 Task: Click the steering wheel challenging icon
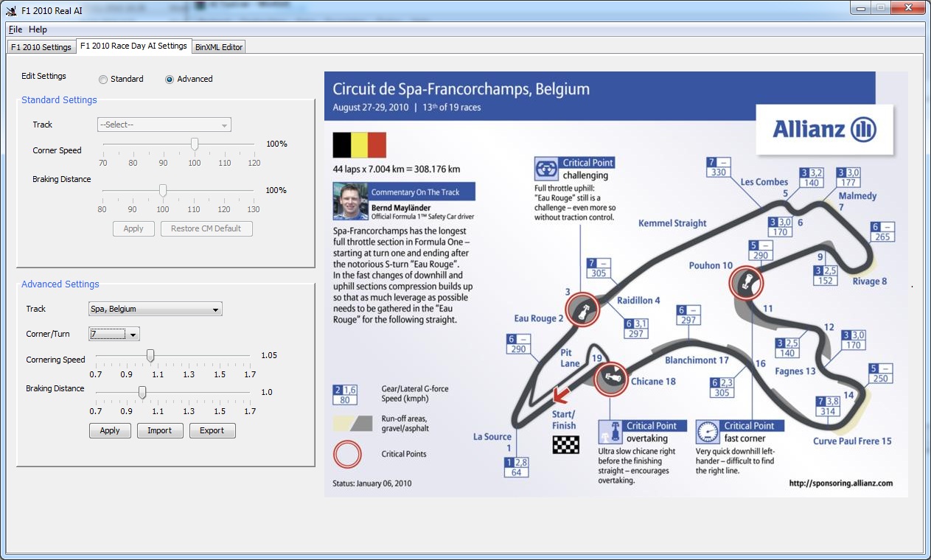pyautogui.click(x=546, y=169)
